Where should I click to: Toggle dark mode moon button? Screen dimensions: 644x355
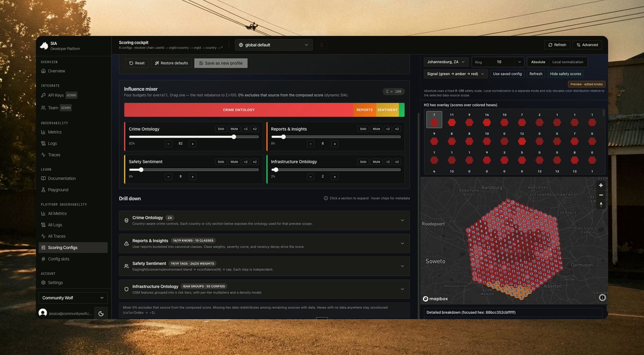tap(102, 314)
